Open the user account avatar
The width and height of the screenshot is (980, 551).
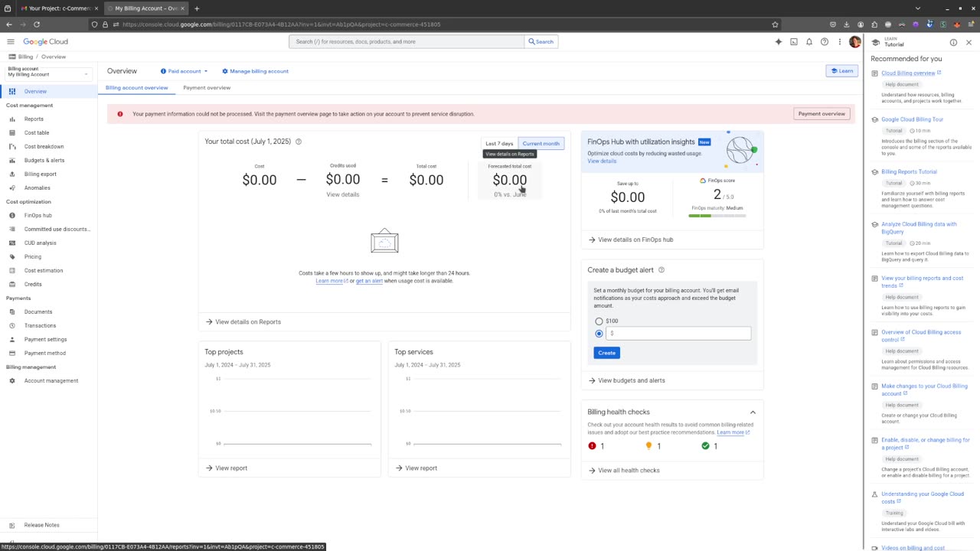[x=855, y=41]
